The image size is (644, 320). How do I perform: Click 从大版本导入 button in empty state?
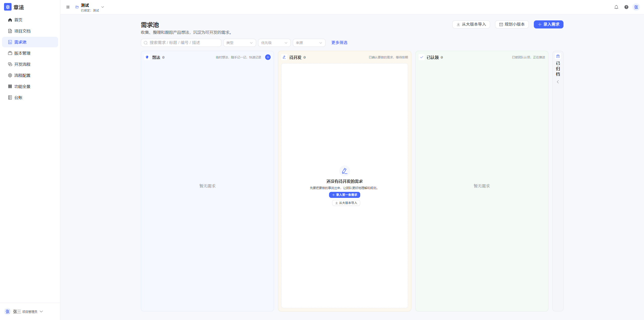tap(346, 203)
